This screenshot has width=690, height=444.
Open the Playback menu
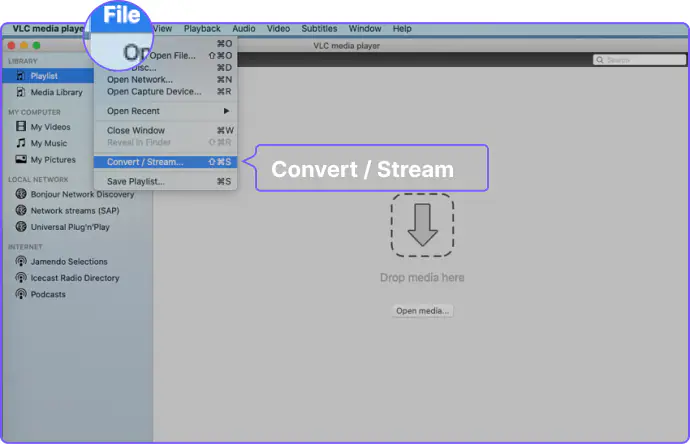pos(202,29)
